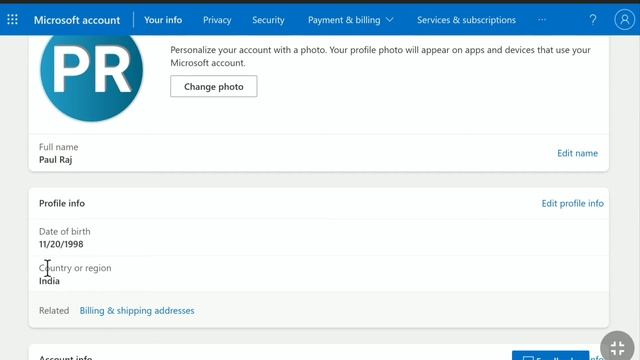The image size is (640, 360).
Task: Expand the Payment & billing menu
Action: point(351,20)
